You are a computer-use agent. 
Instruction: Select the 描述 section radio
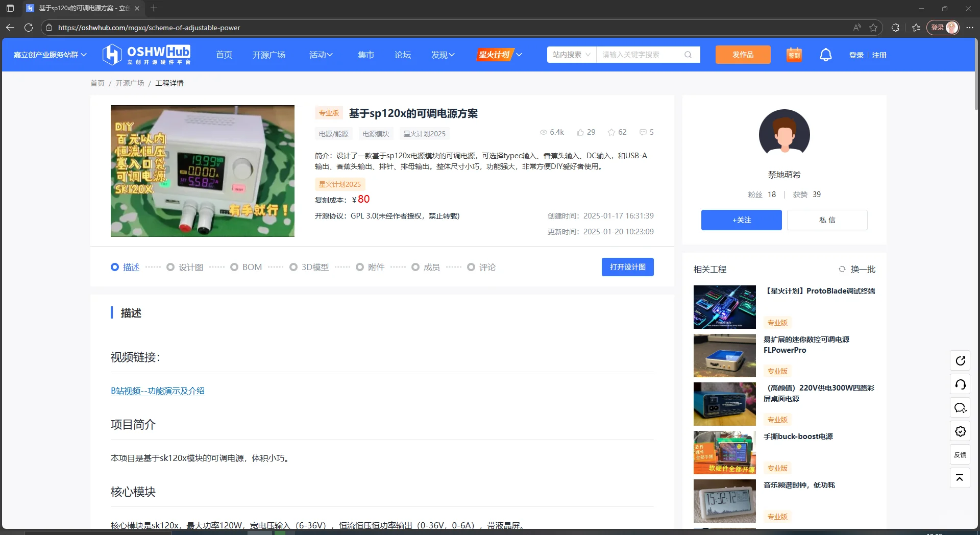[115, 267]
